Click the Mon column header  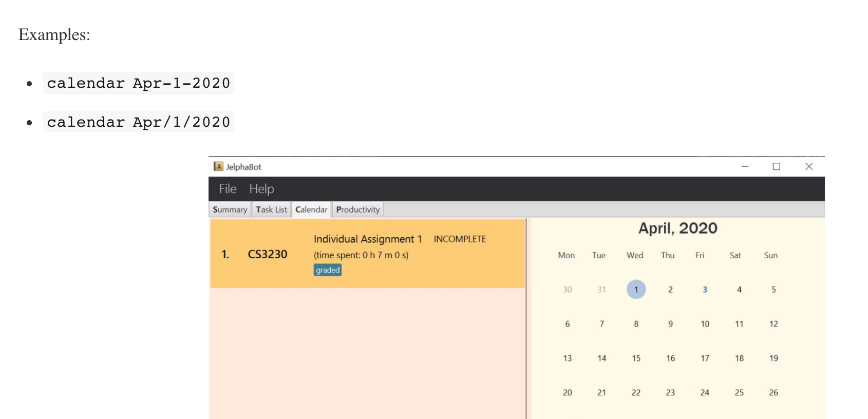(567, 255)
